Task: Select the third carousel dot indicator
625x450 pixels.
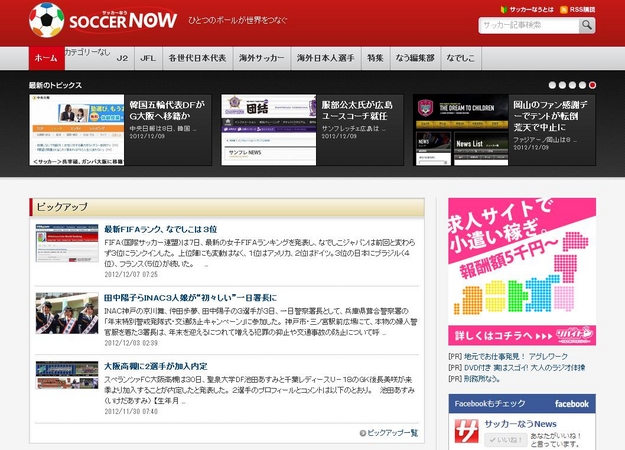Action: tap(572, 86)
